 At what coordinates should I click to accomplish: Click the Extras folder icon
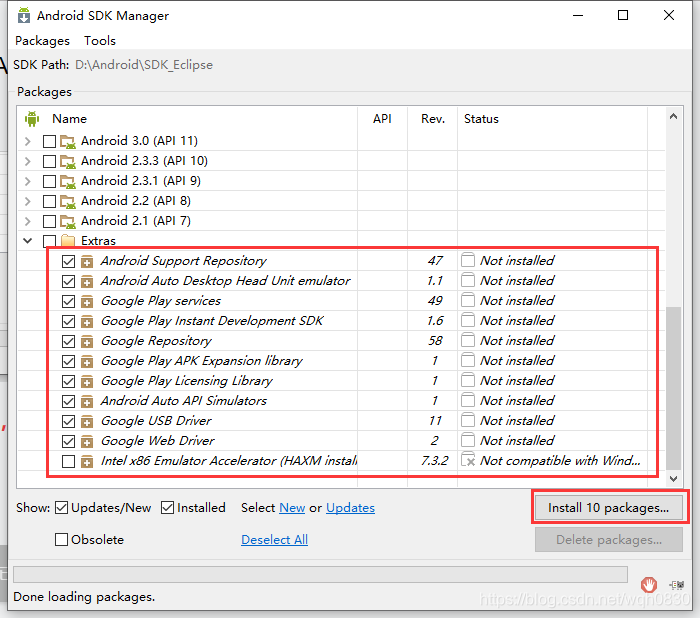click(67, 241)
